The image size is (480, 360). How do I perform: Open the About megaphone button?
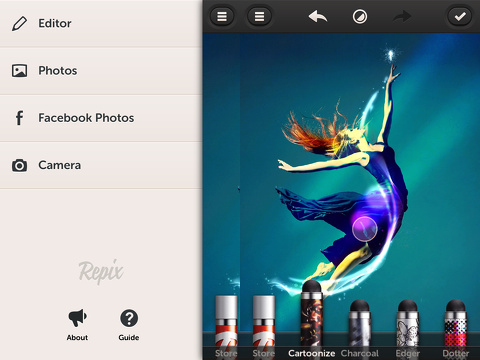(x=77, y=325)
